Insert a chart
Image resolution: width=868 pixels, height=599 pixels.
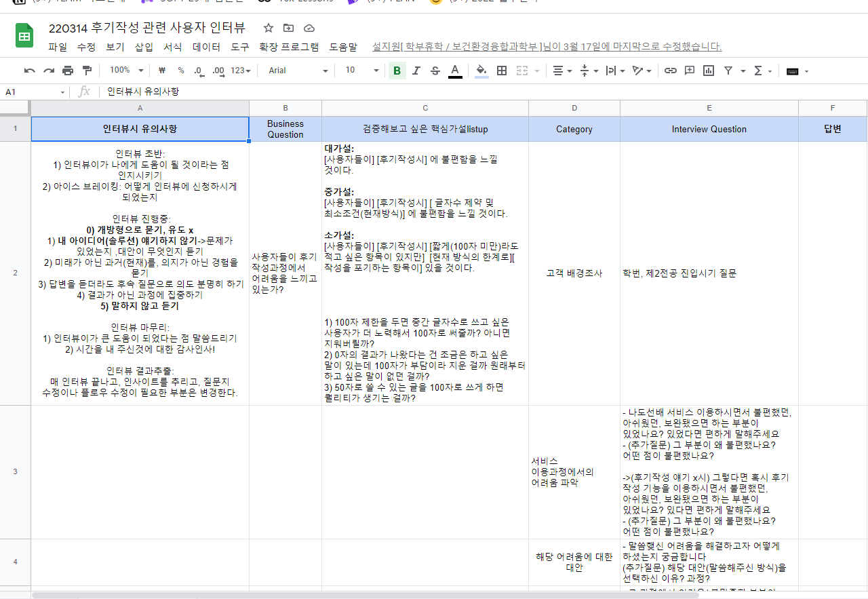[x=709, y=71]
